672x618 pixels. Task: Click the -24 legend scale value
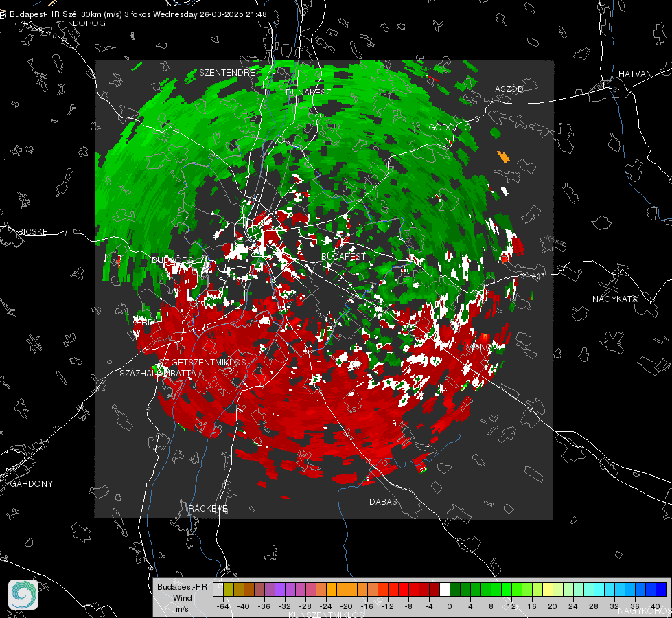(x=326, y=606)
